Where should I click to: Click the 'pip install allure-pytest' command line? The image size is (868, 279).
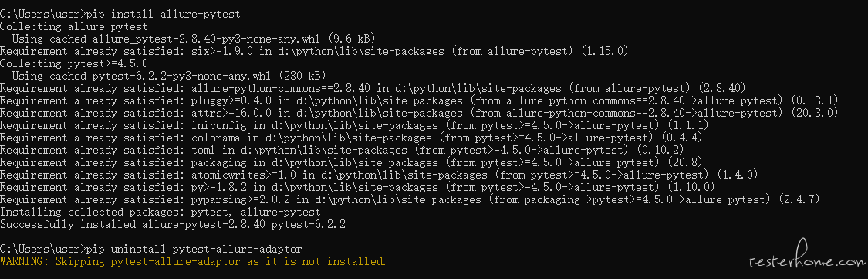pyautogui.click(x=120, y=13)
